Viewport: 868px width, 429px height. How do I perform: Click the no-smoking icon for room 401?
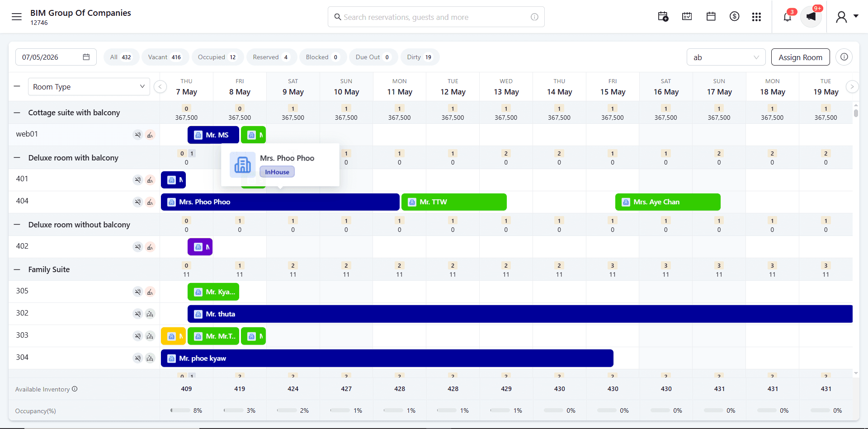pyautogui.click(x=138, y=180)
